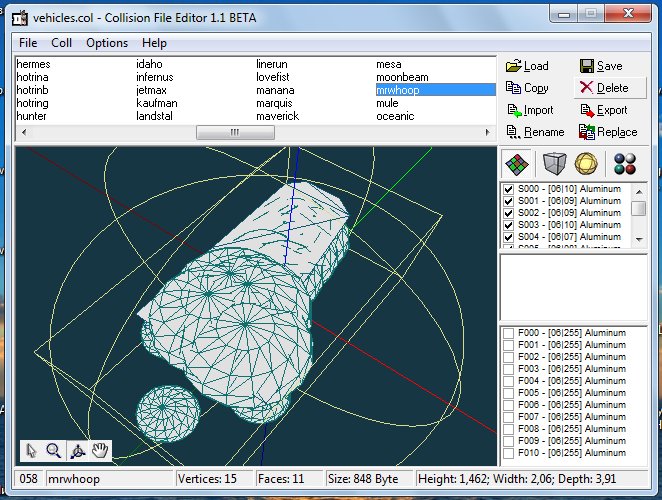
Task: Click the model list right scroll arrow
Action: pyautogui.click(x=488, y=133)
